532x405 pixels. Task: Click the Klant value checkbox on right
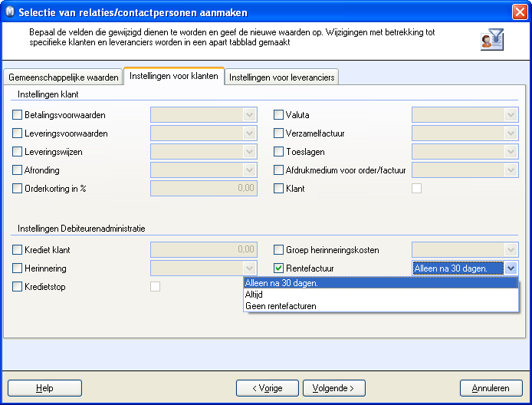click(417, 188)
